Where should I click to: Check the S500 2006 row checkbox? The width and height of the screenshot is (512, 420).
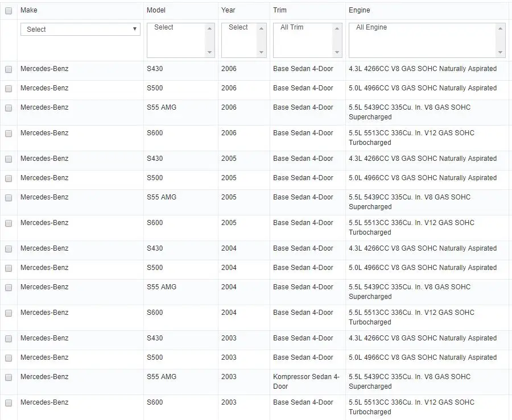coord(9,88)
